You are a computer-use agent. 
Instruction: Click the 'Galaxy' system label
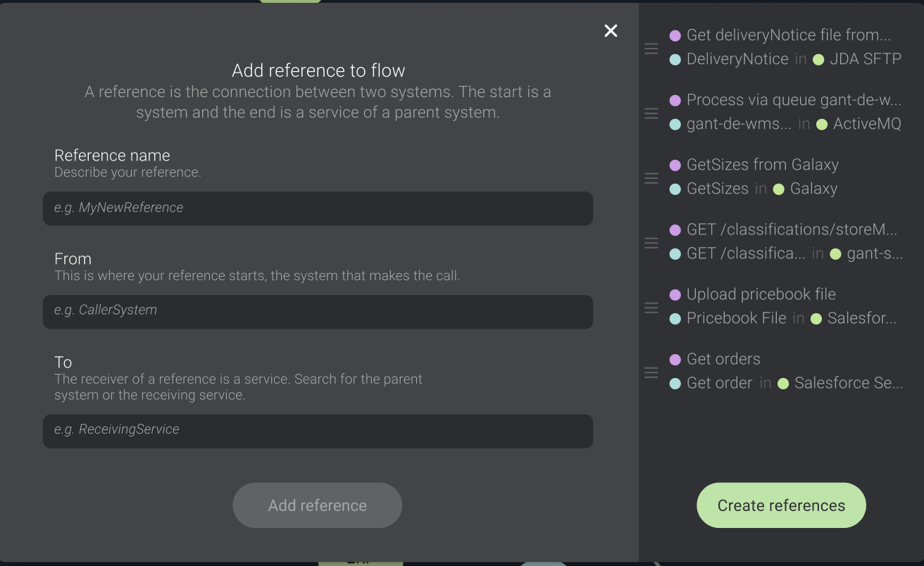(813, 189)
